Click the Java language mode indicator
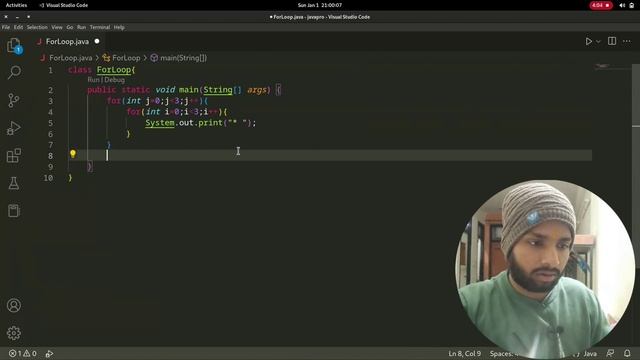Screen dimensions: 640x360 pyautogui.click(x=589, y=353)
